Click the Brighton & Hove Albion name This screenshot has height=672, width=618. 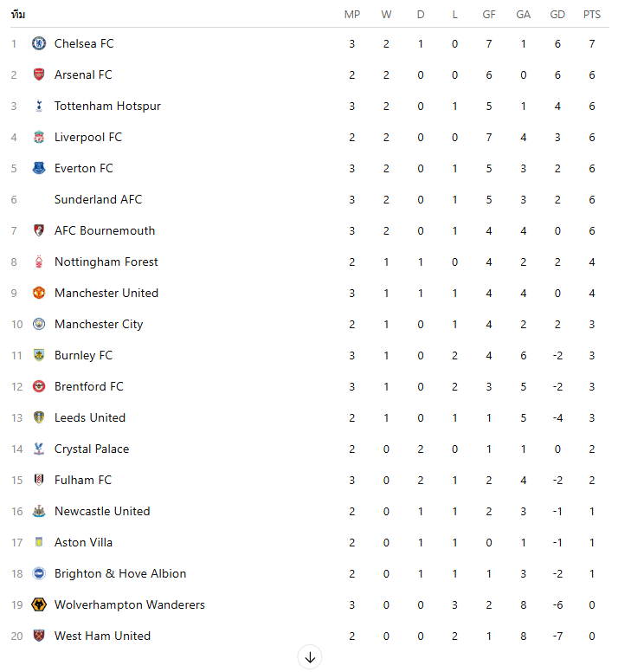click(120, 573)
